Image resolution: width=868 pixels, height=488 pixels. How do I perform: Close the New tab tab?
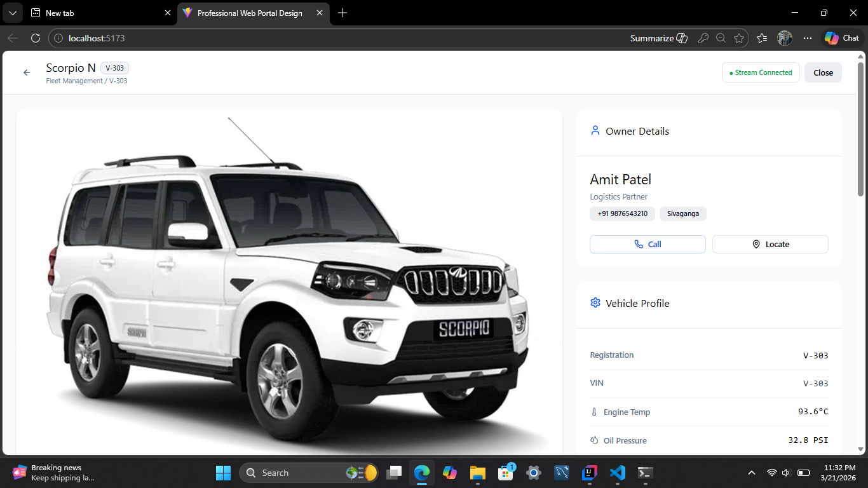click(x=168, y=13)
